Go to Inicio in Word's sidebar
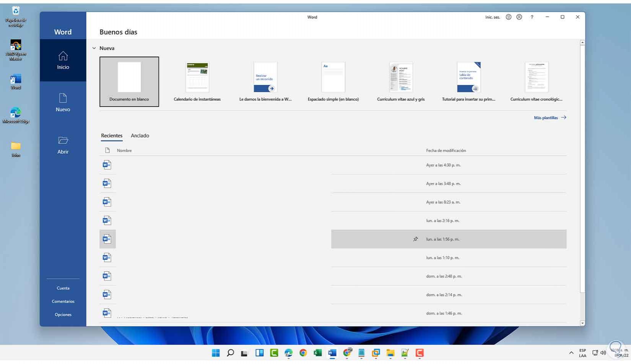The width and height of the screenshot is (631, 364). point(63,60)
